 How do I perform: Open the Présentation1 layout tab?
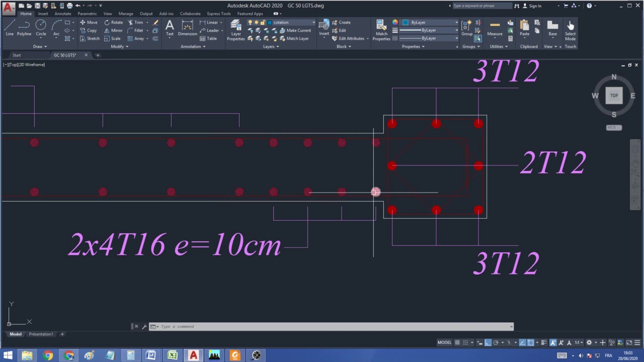click(41, 334)
